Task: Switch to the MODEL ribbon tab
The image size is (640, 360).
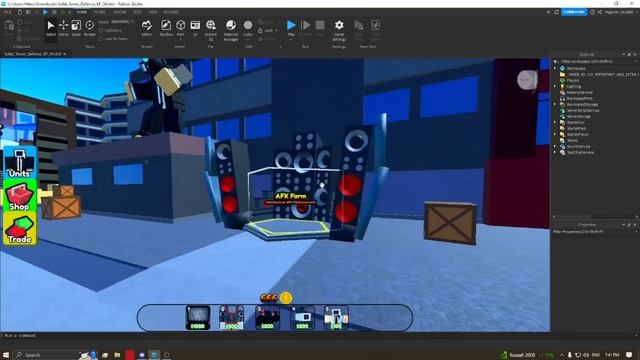Action: coord(100,12)
